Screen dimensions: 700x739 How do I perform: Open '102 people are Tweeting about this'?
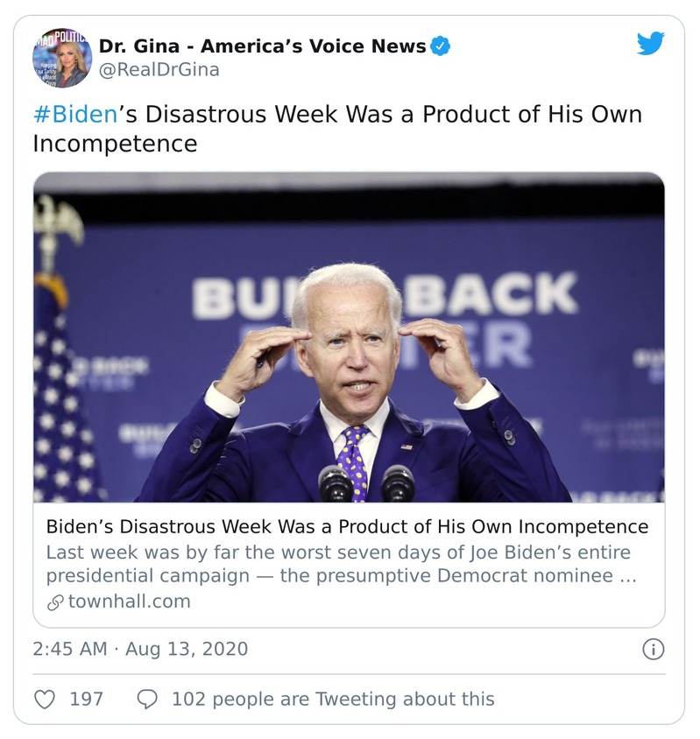click(x=332, y=699)
